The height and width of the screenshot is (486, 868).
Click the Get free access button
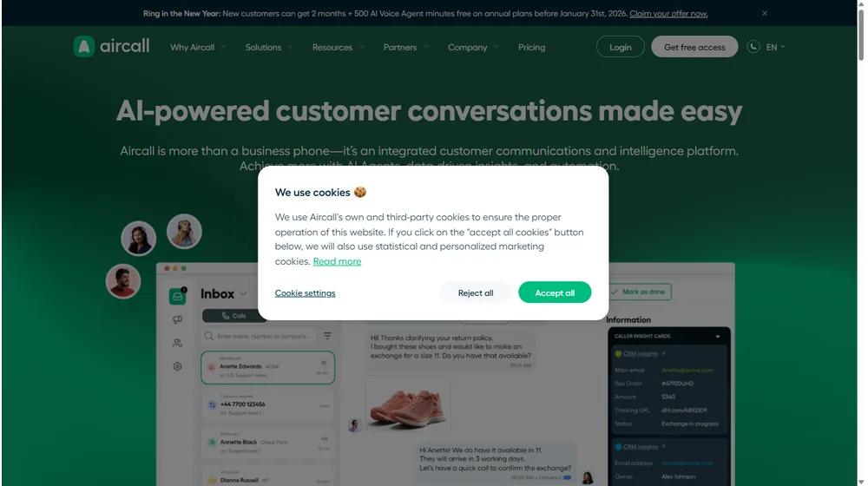[x=694, y=47]
